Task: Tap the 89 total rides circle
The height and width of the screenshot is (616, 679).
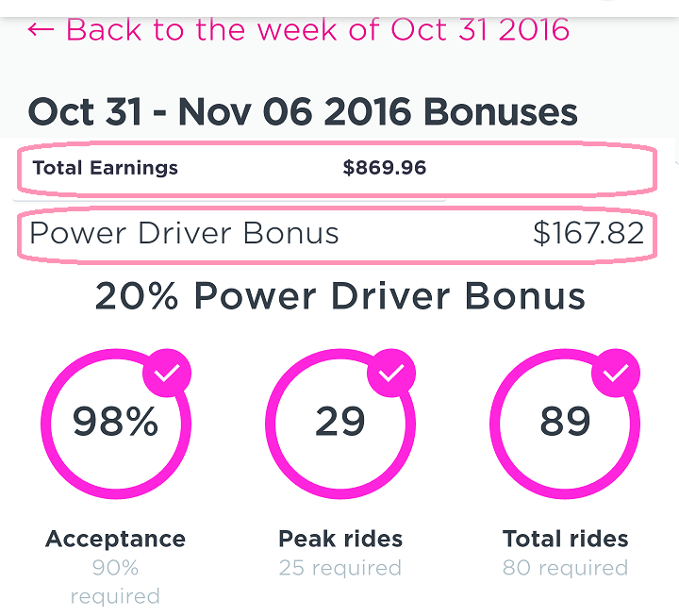Action: pos(565,423)
